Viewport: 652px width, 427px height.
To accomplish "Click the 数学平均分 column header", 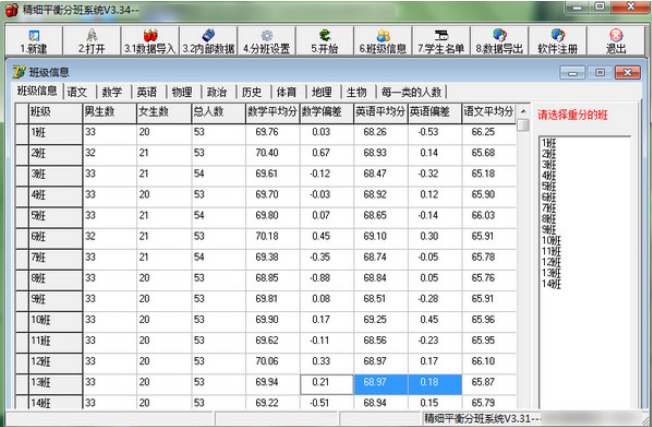I will coord(271,112).
